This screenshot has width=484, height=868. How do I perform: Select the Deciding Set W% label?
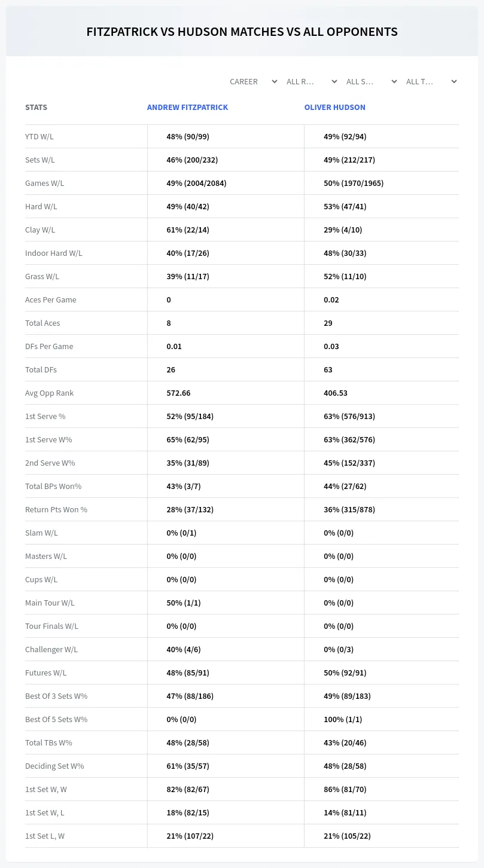pos(54,766)
